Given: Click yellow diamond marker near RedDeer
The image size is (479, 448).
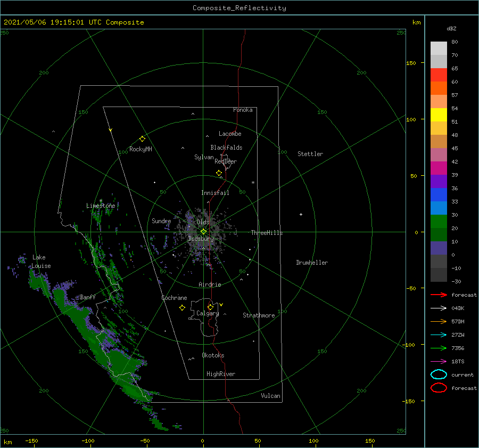Looking at the screenshot, I should point(219,173).
